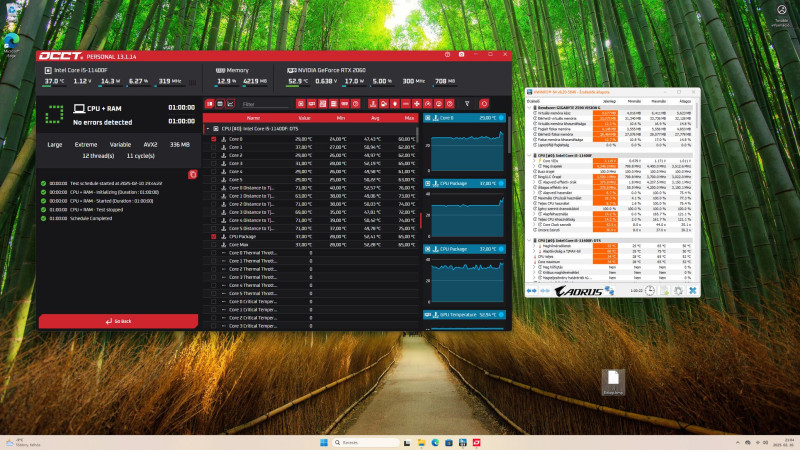Image resolution: width=800 pixels, height=450 pixels.
Task: Check the Core 2 sensor checkbox
Action: [213, 155]
